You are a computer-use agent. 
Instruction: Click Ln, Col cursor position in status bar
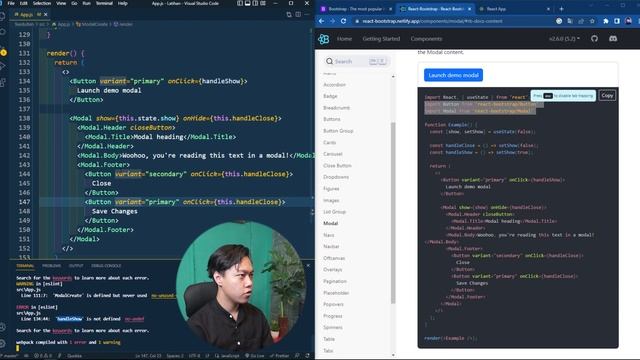point(149,356)
